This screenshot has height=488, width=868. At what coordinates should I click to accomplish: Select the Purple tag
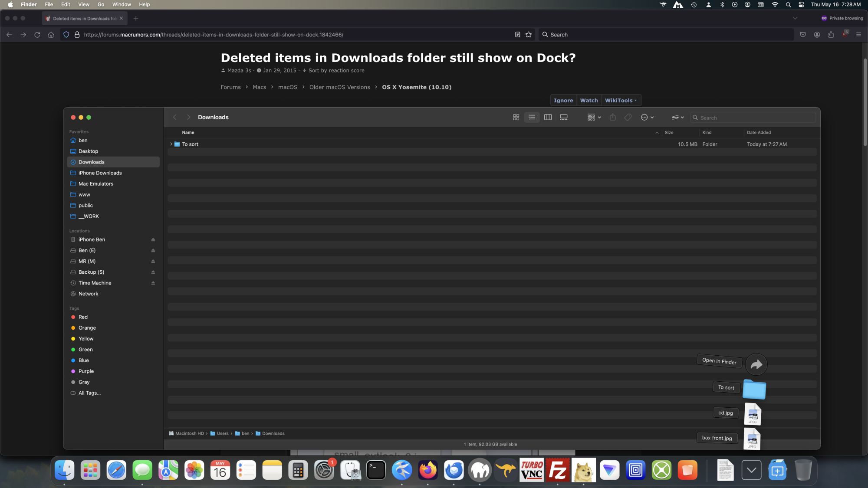pyautogui.click(x=86, y=371)
